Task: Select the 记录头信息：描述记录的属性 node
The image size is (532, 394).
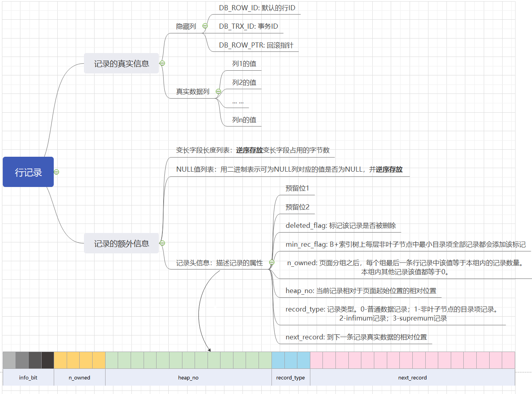Action: coord(219,263)
